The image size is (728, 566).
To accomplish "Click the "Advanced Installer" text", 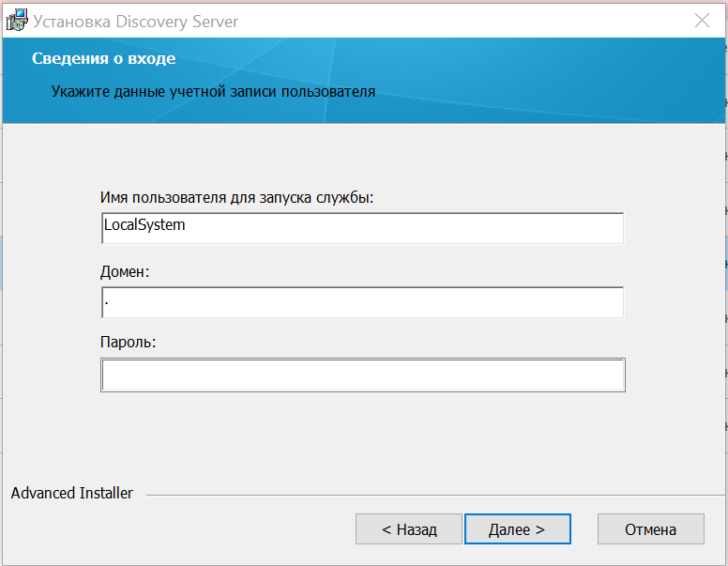I will [72, 493].
